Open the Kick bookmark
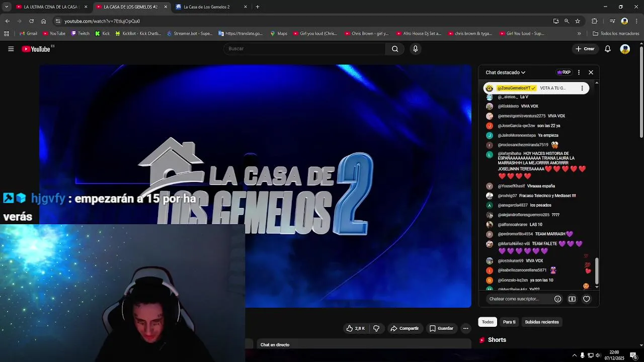The width and height of the screenshot is (644, 362). (102, 34)
